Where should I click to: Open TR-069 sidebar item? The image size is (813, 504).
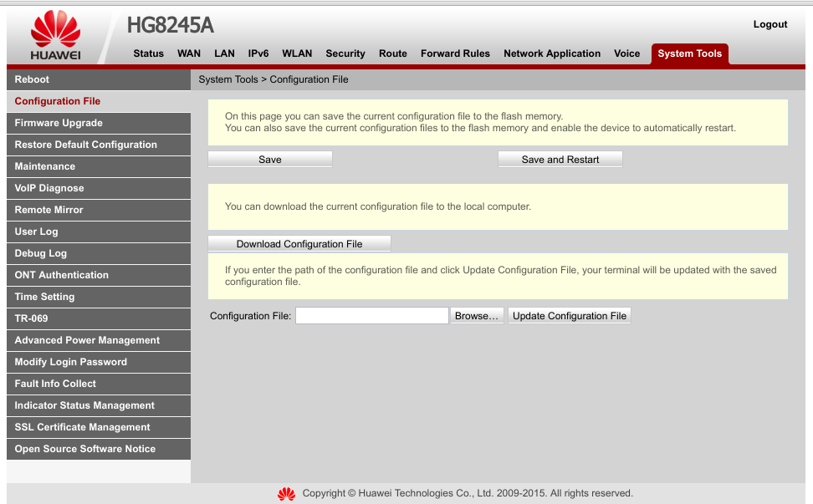tap(99, 319)
